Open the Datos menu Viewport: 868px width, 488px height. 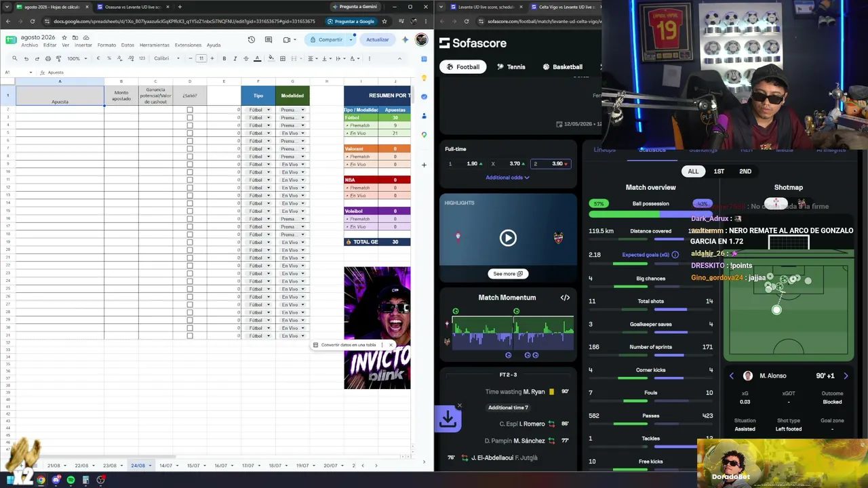coord(127,45)
